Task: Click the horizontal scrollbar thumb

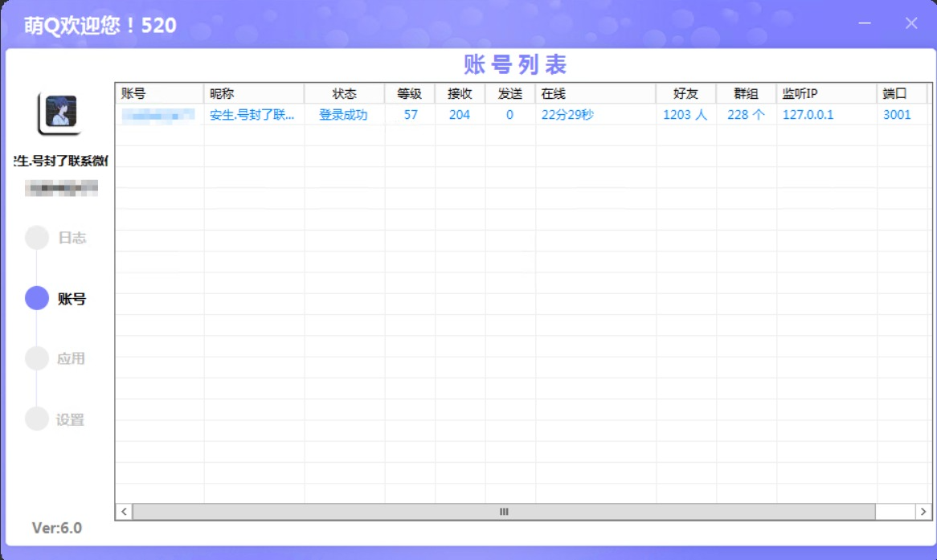Action: click(504, 512)
